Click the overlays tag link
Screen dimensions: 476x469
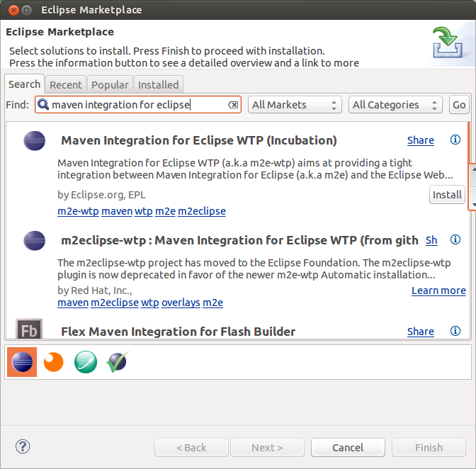click(x=181, y=303)
